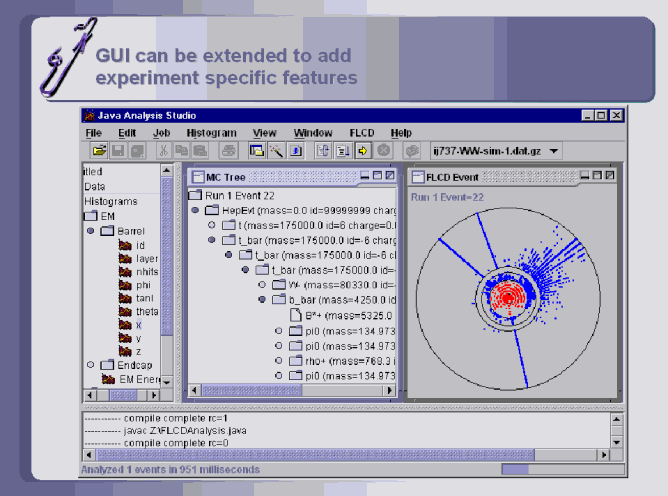
Task: Open the FLCD menu
Action: tap(361, 133)
